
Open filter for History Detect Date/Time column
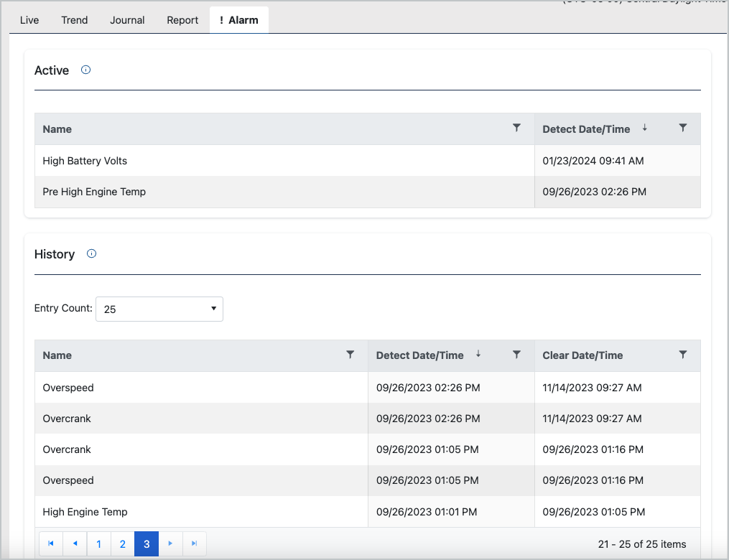pyautogui.click(x=516, y=355)
